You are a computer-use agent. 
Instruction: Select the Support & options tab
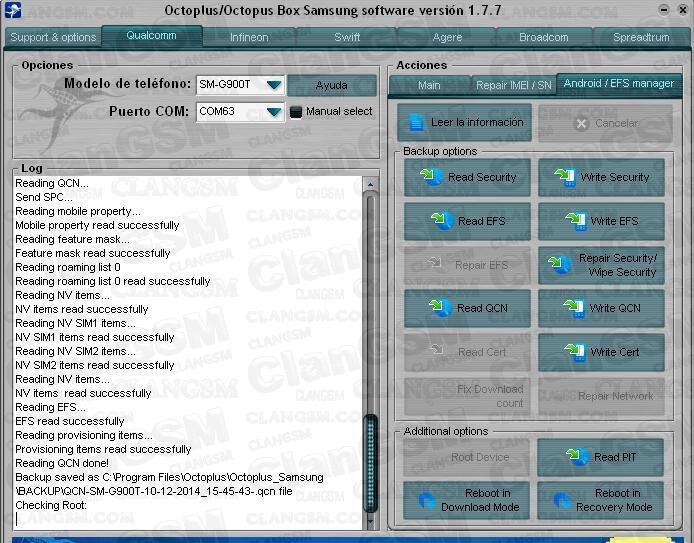tap(53, 37)
